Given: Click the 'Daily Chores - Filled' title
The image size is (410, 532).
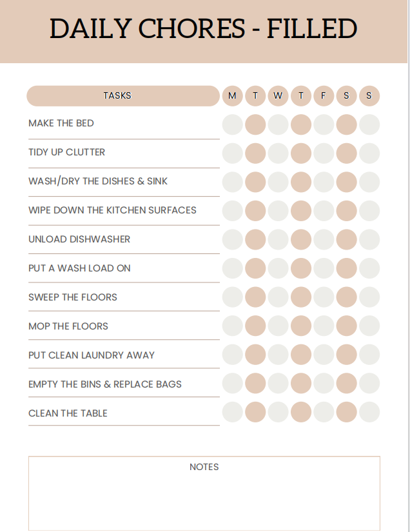Looking at the screenshot, I should [x=204, y=28].
